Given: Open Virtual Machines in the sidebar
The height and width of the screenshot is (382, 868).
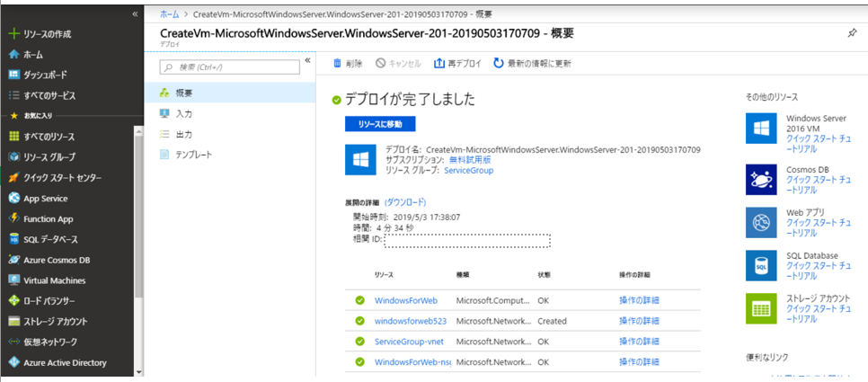Looking at the screenshot, I should click(x=54, y=280).
